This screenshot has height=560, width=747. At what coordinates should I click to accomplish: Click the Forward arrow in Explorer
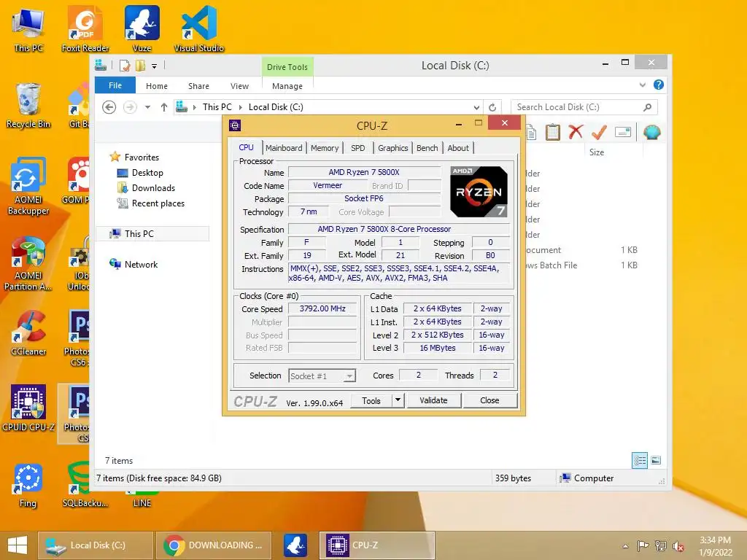(130, 107)
